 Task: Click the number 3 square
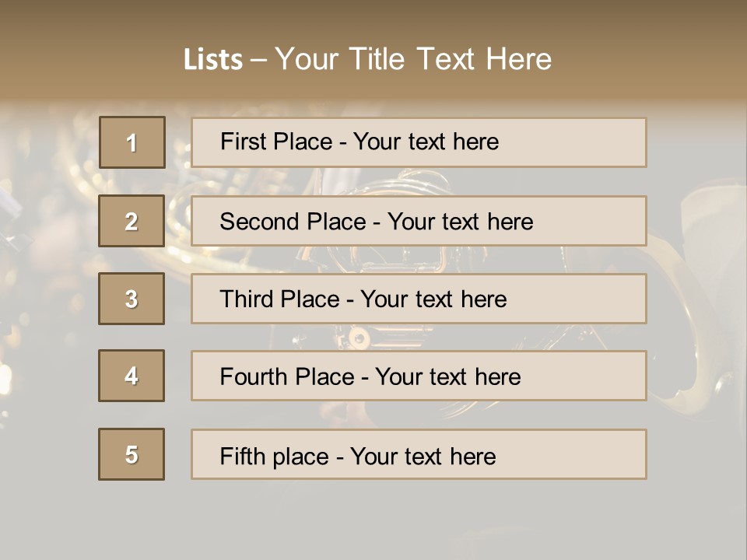coord(132,299)
